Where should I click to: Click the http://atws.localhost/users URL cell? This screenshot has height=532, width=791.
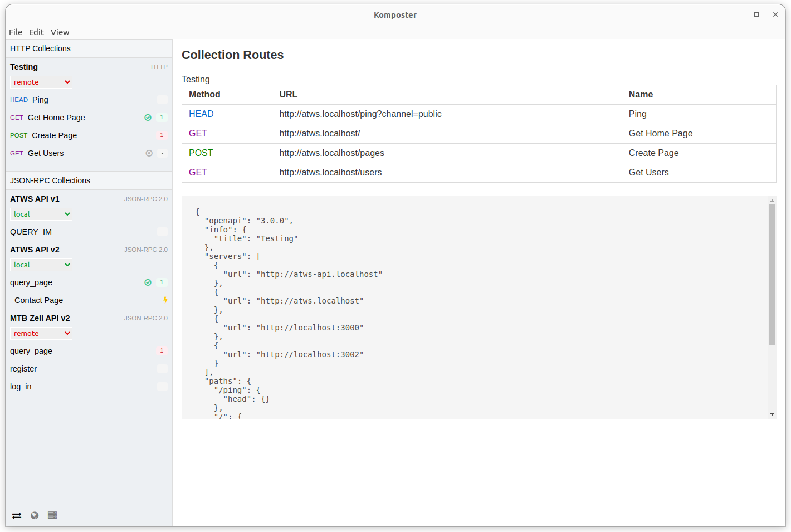[x=447, y=173]
